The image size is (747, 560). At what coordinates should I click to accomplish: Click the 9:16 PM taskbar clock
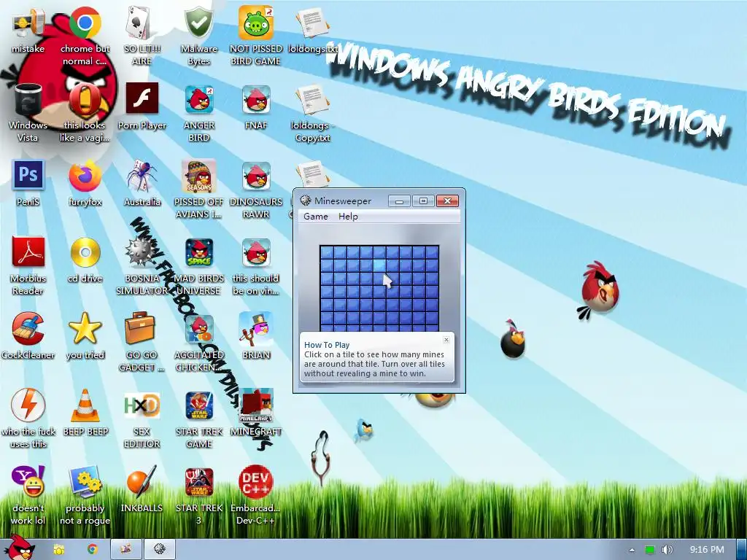(x=707, y=550)
